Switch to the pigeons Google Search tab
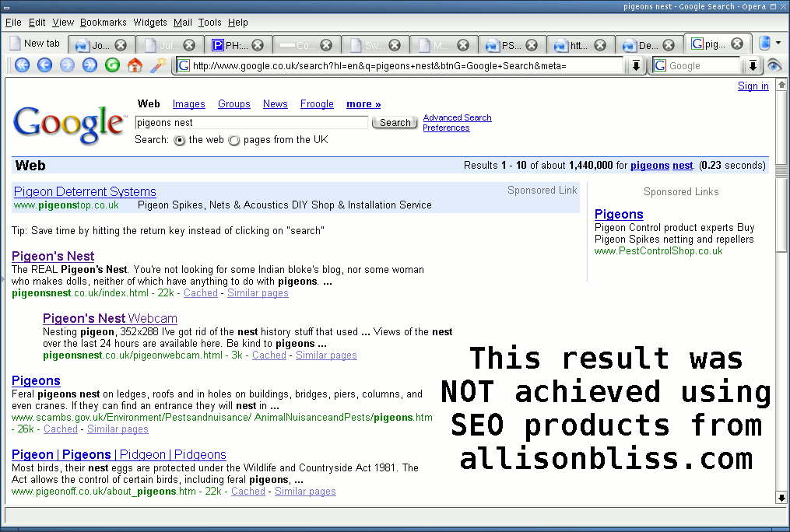 [x=712, y=44]
